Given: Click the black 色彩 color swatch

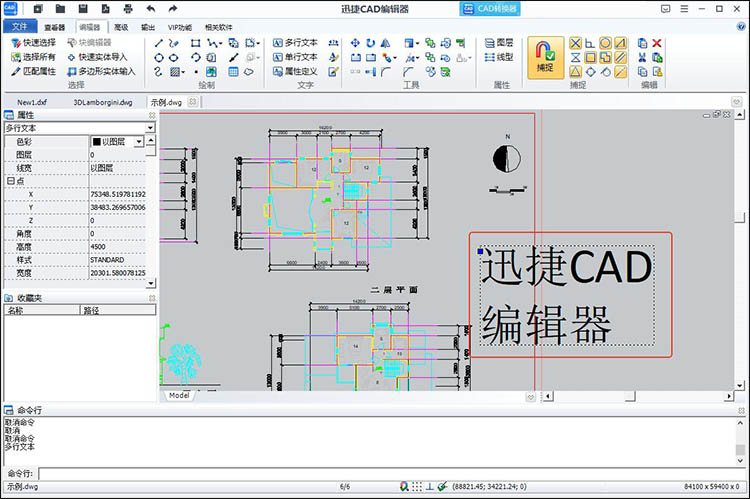Looking at the screenshot, I should 97,142.
